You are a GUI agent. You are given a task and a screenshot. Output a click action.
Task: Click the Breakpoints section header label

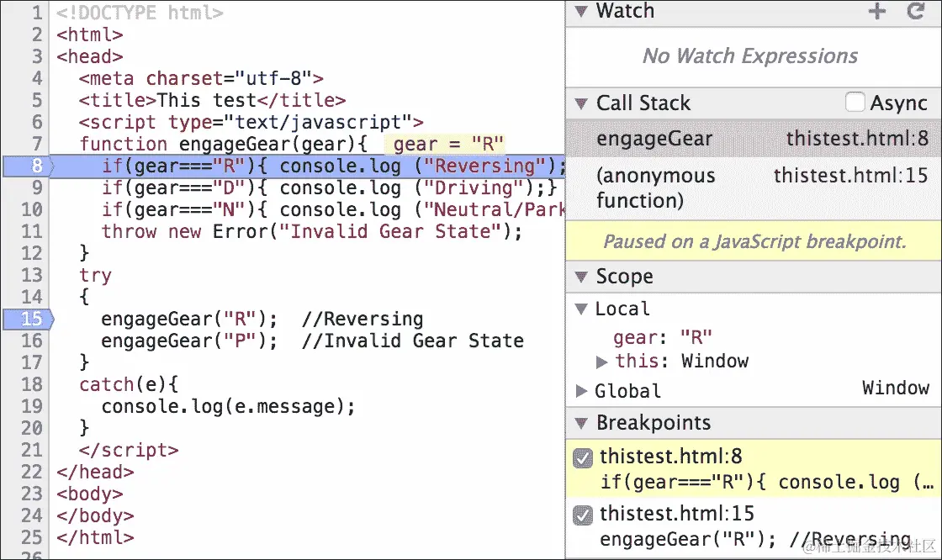pos(653,423)
